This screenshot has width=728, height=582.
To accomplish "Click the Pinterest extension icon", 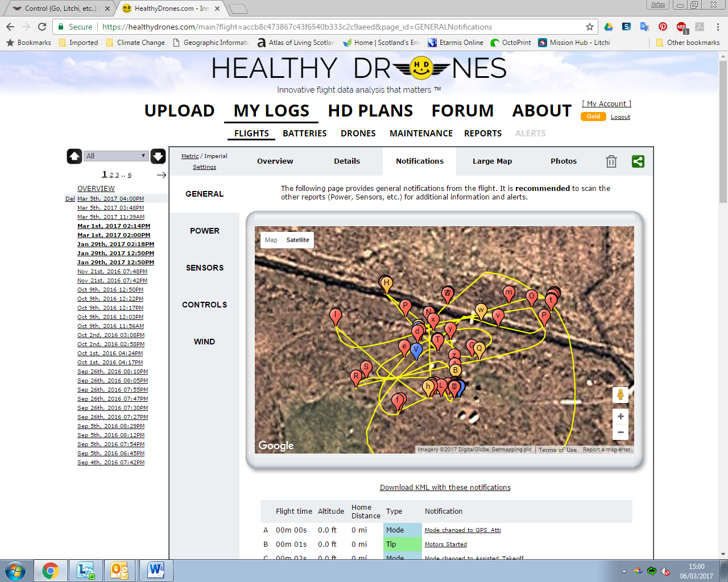I will (x=663, y=27).
